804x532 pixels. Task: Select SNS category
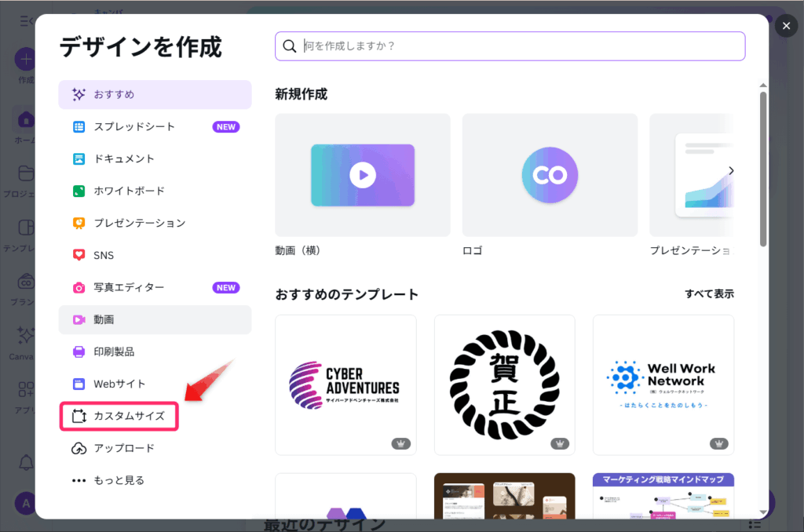tap(155, 255)
